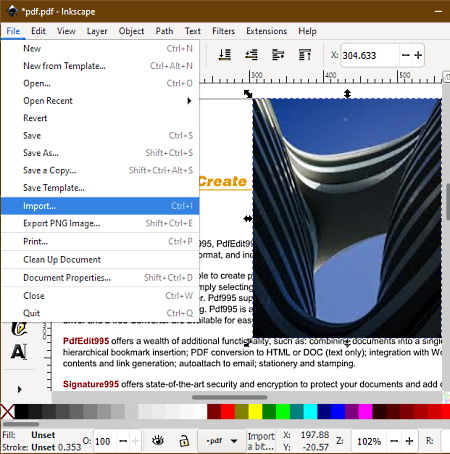
Task: Click the X coordinate input field
Action: (370, 55)
